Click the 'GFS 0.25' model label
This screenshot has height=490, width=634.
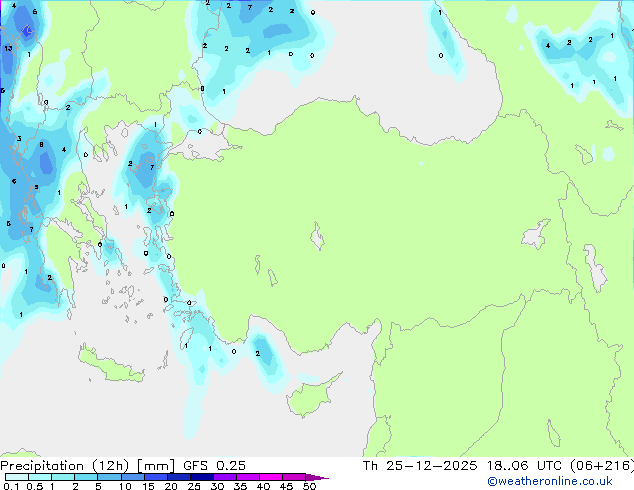[x=214, y=465]
